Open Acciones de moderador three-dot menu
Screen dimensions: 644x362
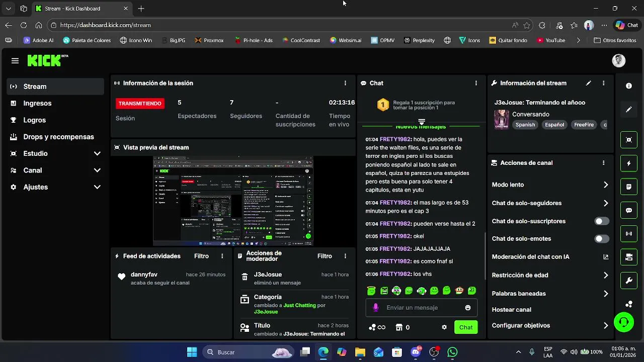coord(345,256)
